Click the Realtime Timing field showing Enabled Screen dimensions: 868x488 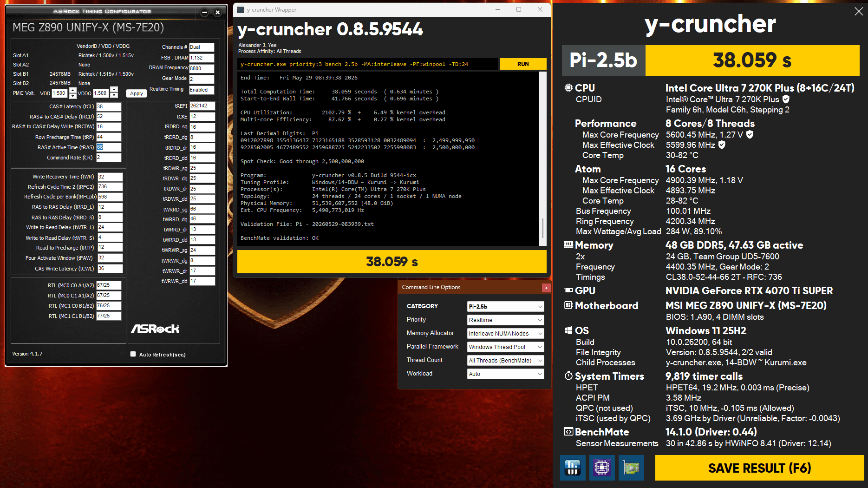(x=202, y=90)
